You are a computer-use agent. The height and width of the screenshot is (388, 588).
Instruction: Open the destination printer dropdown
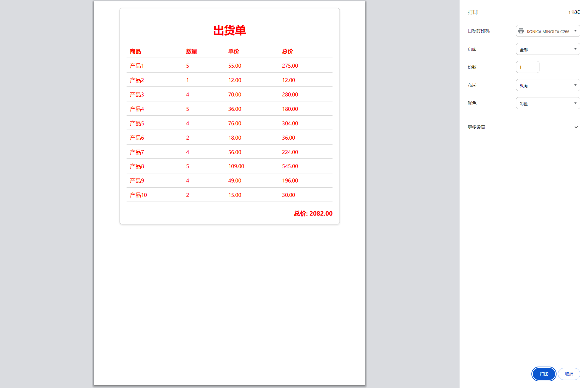[548, 31]
